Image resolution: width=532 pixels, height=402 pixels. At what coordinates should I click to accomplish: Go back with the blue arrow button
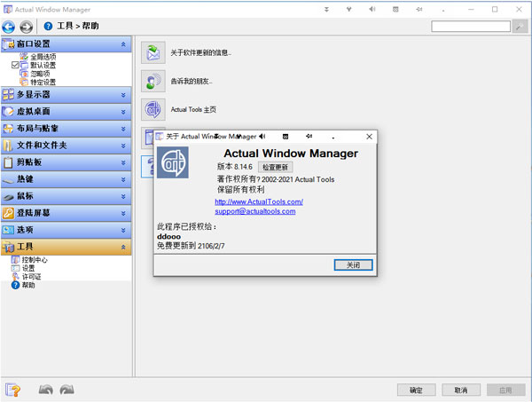click(9, 27)
